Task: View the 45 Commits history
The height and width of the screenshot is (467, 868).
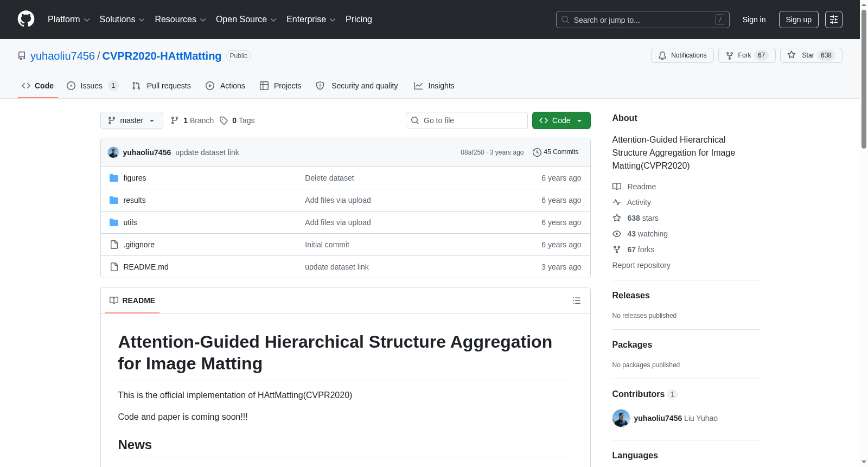Action: [x=556, y=152]
